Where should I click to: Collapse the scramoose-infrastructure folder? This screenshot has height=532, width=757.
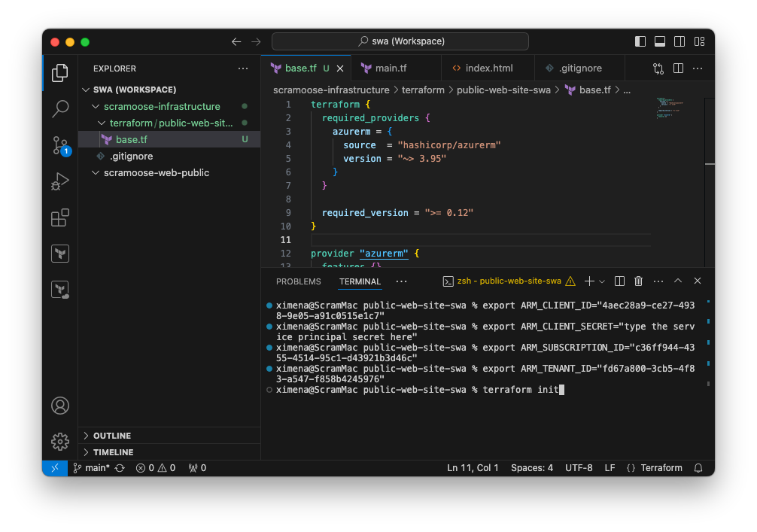(x=169, y=106)
